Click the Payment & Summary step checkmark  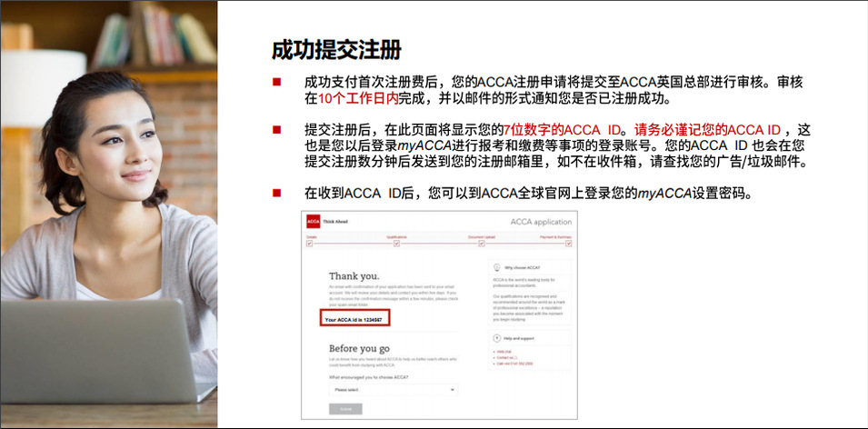point(567,244)
